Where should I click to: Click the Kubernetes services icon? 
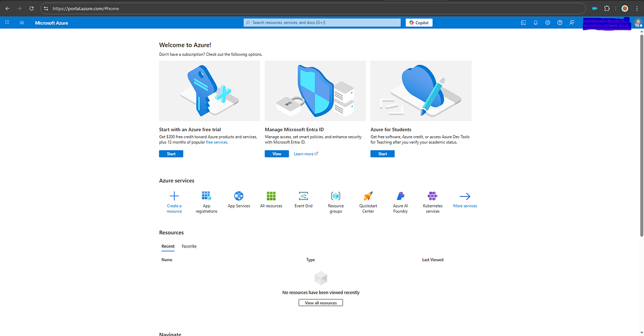click(x=432, y=196)
